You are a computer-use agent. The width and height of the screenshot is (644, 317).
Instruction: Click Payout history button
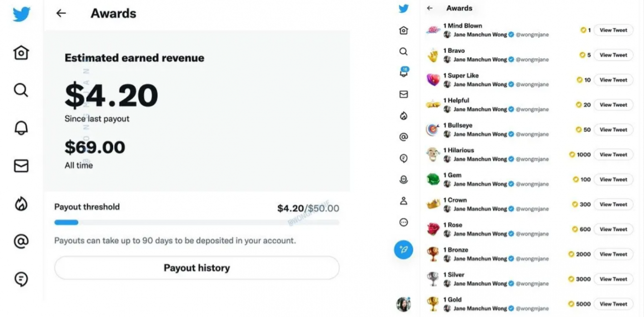[x=197, y=268]
